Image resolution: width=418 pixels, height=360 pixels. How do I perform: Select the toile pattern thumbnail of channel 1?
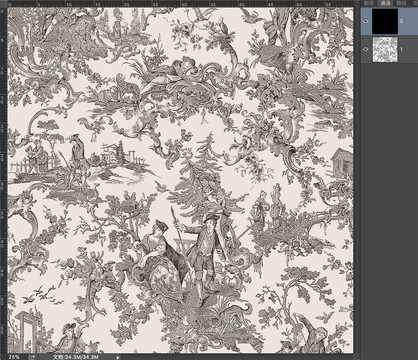(x=385, y=49)
